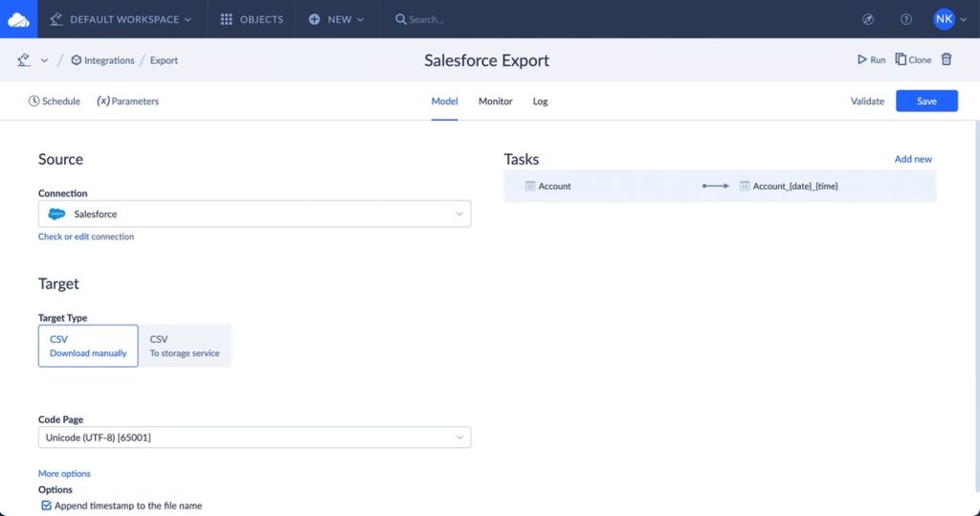
Task: Open the NK user avatar menu
Action: click(x=944, y=19)
